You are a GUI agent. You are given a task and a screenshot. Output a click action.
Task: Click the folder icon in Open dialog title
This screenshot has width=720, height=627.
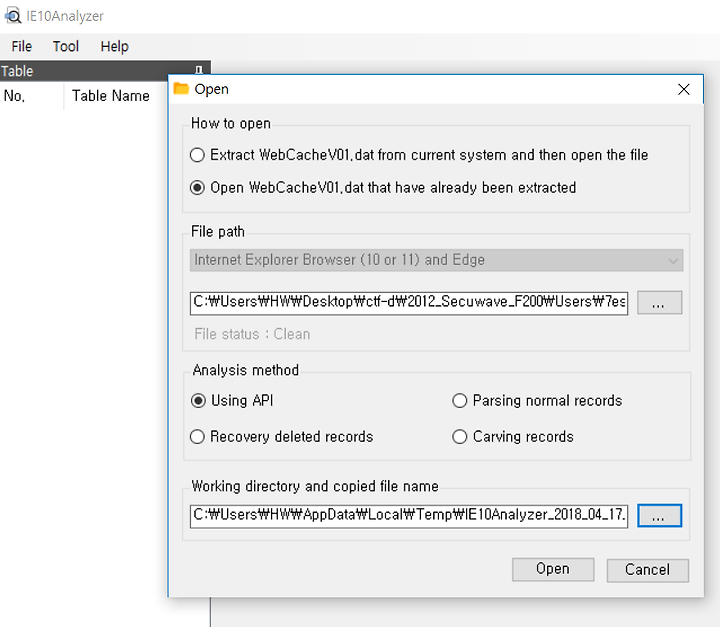coord(181,88)
